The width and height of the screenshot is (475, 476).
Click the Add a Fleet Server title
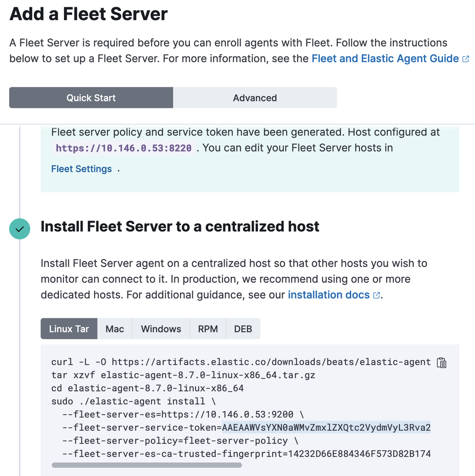pos(89,14)
